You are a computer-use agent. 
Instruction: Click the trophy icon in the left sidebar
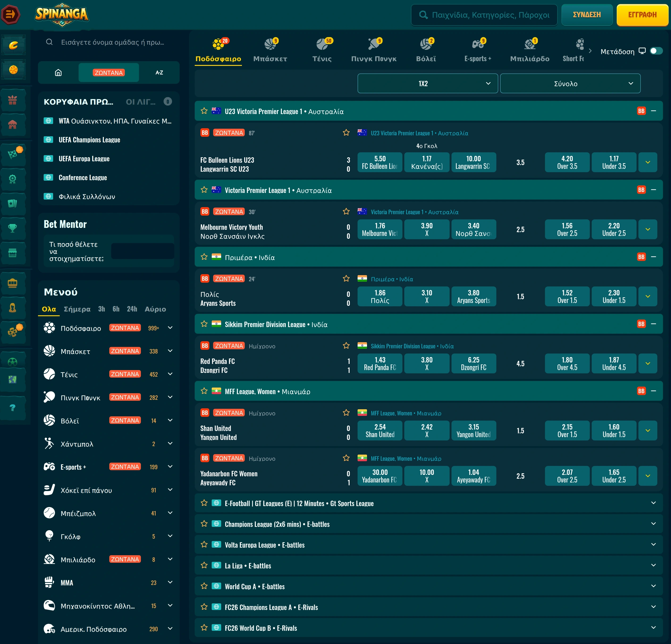(x=13, y=228)
